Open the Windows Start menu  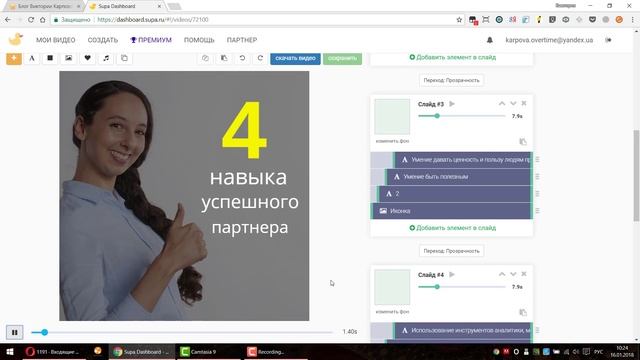click(x=10, y=351)
